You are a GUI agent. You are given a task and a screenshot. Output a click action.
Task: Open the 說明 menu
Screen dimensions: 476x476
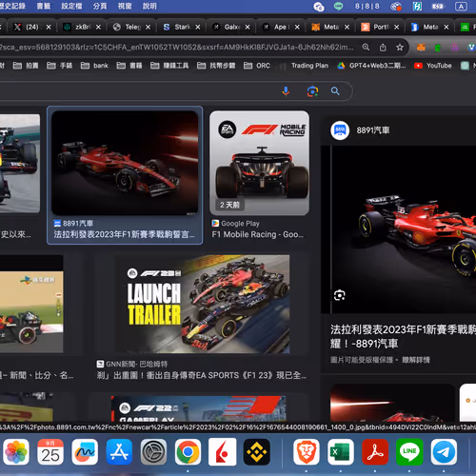click(x=149, y=6)
